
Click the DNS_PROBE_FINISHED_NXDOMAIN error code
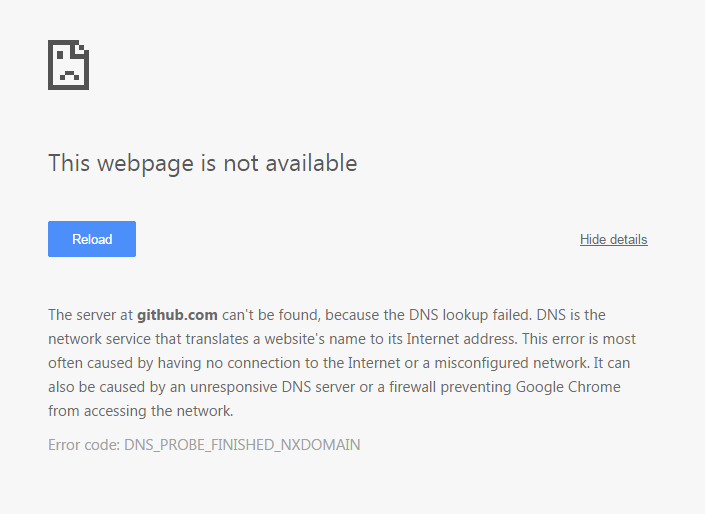[x=242, y=445]
